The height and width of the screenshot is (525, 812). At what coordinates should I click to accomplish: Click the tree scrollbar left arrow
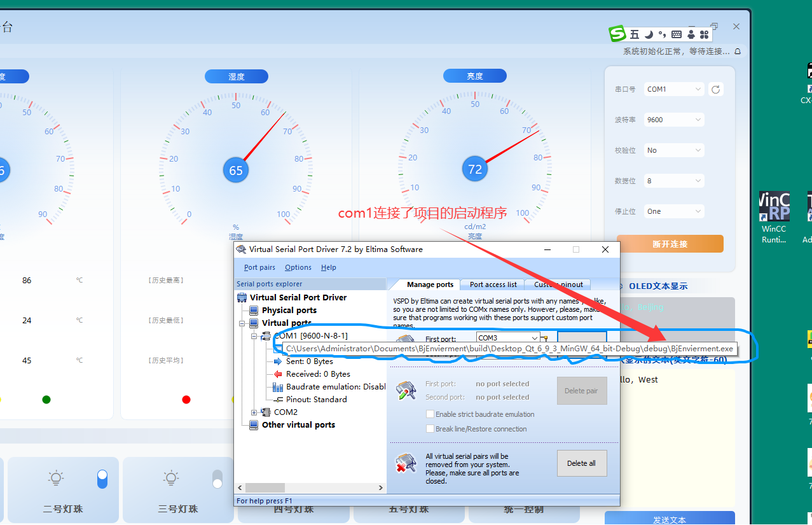[239, 488]
